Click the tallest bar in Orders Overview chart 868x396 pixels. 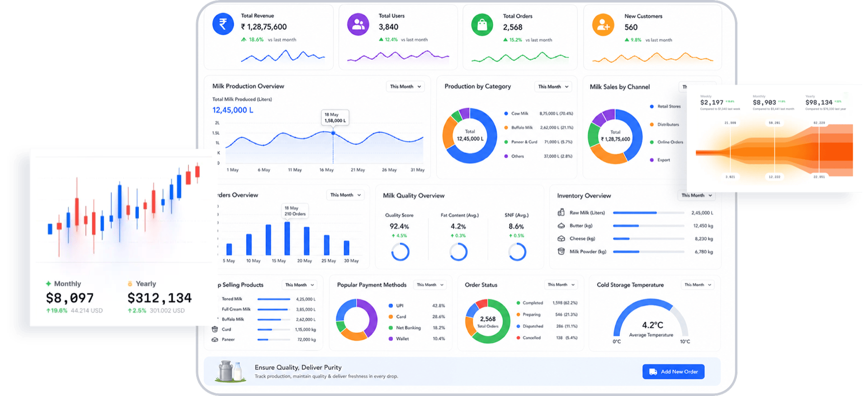[x=287, y=238]
